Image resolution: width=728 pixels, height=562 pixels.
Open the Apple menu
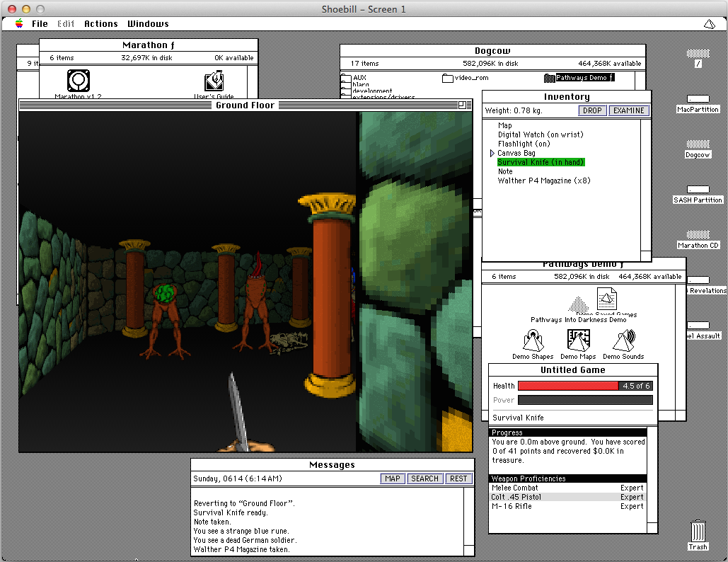(19, 23)
